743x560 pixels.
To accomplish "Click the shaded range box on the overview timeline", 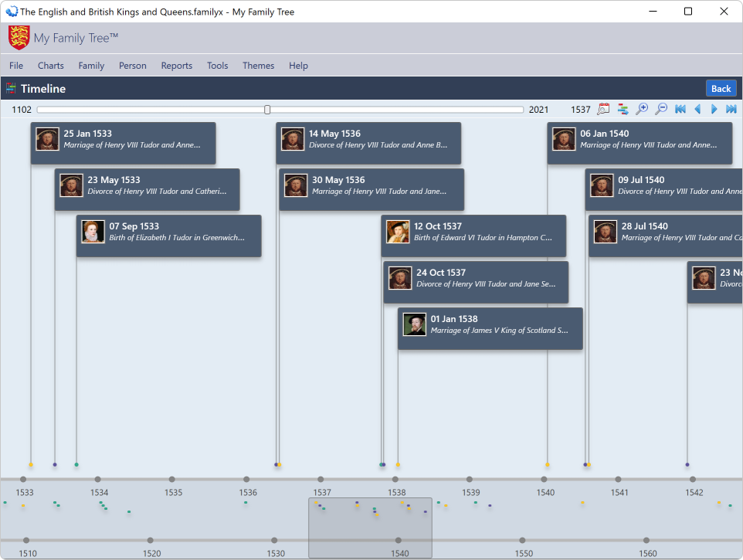I will [x=370, y=528].
